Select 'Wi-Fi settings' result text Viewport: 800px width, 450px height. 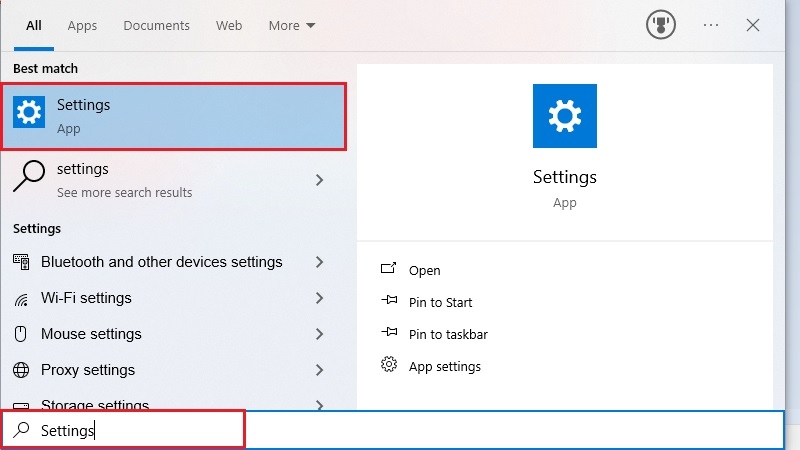coord(86,298)
